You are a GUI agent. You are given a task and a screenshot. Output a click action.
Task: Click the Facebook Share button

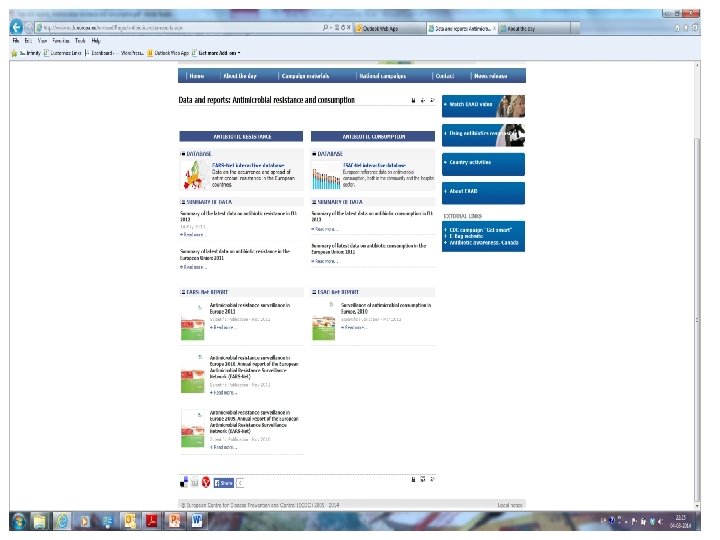coord(224,483)
